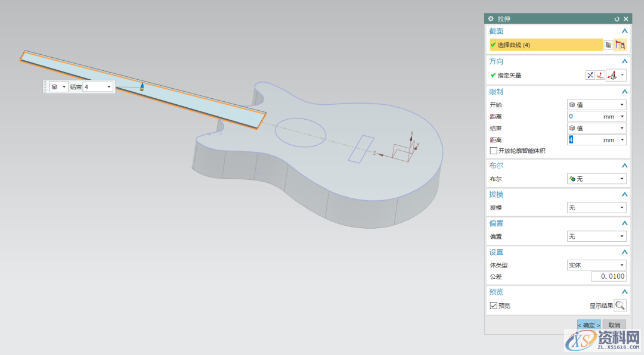Image resolution: width=644 pixels, height=355 pixels.
Task: Open the 体类型 dropdown showing 实体
Action: point(596,265)
